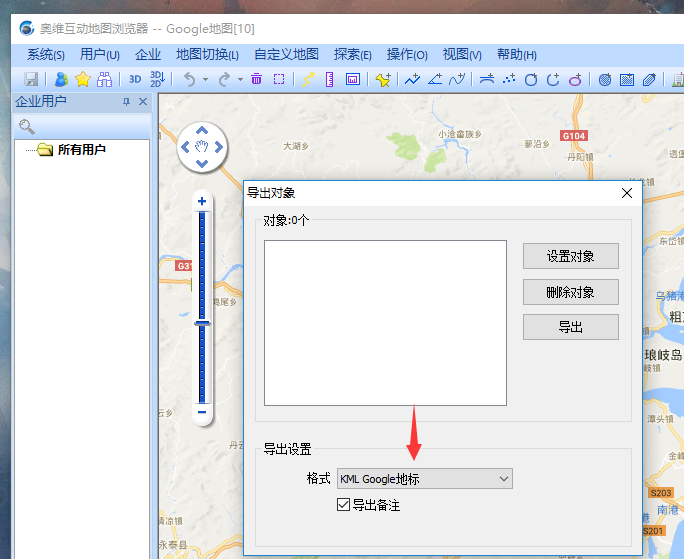Screen dimensions: 684x559
Task: Open the 帮助(H) menu
Action: click(x=516, y=55)
